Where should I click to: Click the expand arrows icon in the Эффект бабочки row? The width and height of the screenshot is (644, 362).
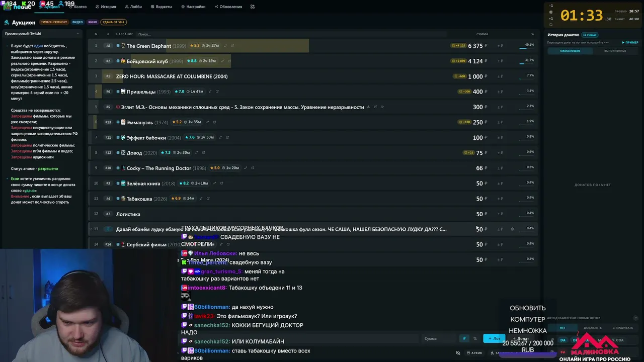(x=220, y=137)
